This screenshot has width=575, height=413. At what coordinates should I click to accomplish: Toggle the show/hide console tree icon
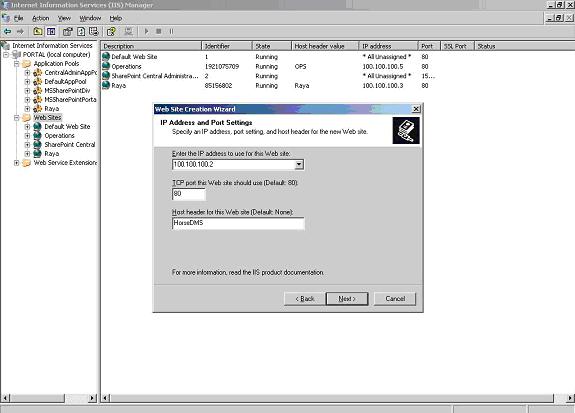(x=51, y=32)
